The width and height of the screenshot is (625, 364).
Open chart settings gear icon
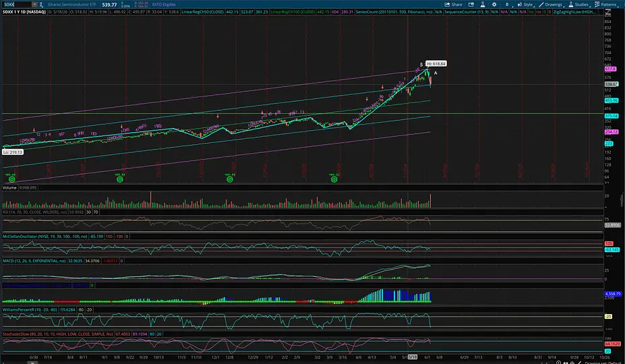tap(494, 5)
